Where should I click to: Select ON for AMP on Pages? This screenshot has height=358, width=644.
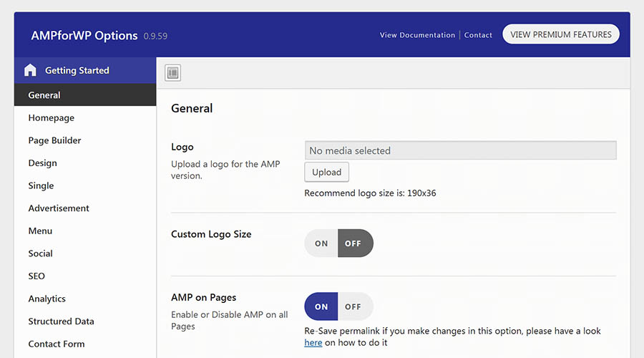point(321,306)
